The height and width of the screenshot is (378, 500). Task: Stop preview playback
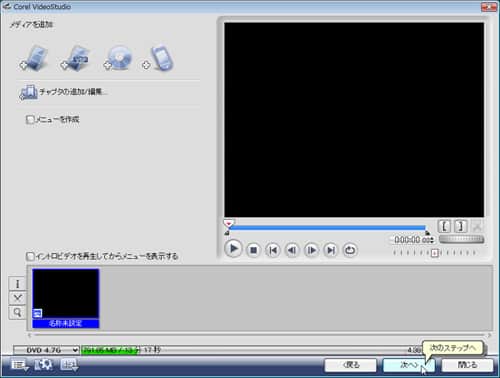[253, 250]
